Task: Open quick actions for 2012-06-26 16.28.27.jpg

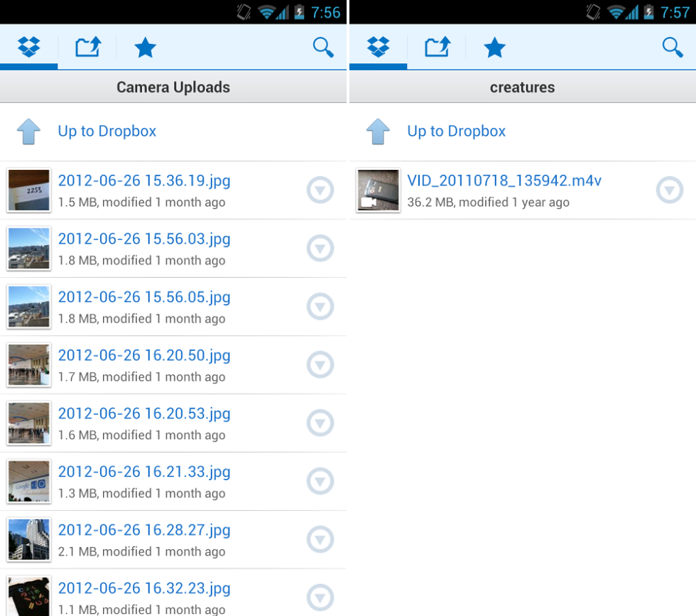Action: (x=320, y=540)
